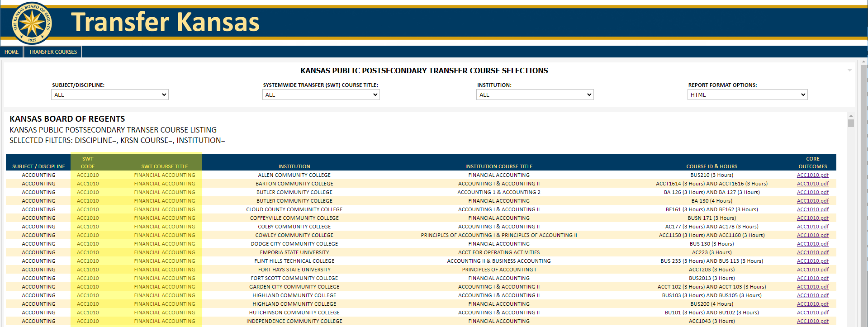Open the HOME menu tab
The width and height of the screenshot is (868, 327).
11,52
